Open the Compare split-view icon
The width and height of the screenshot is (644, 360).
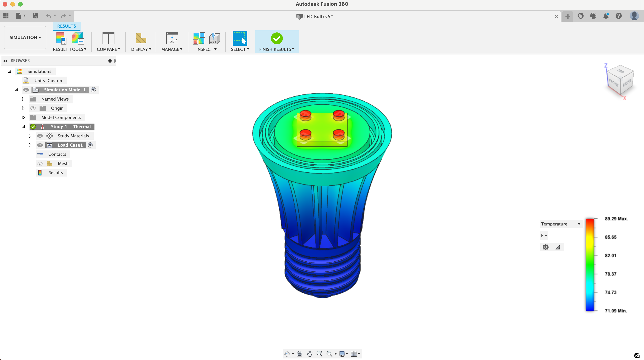click(x=108, y=38)
